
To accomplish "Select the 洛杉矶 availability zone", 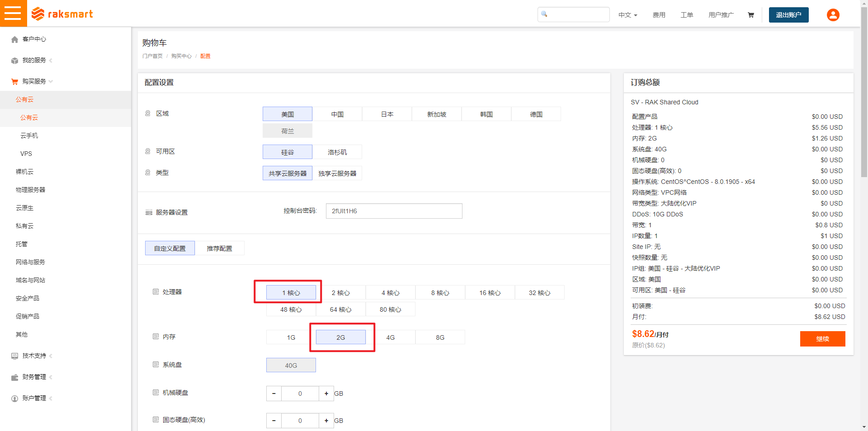I will [x=337, y=152].
